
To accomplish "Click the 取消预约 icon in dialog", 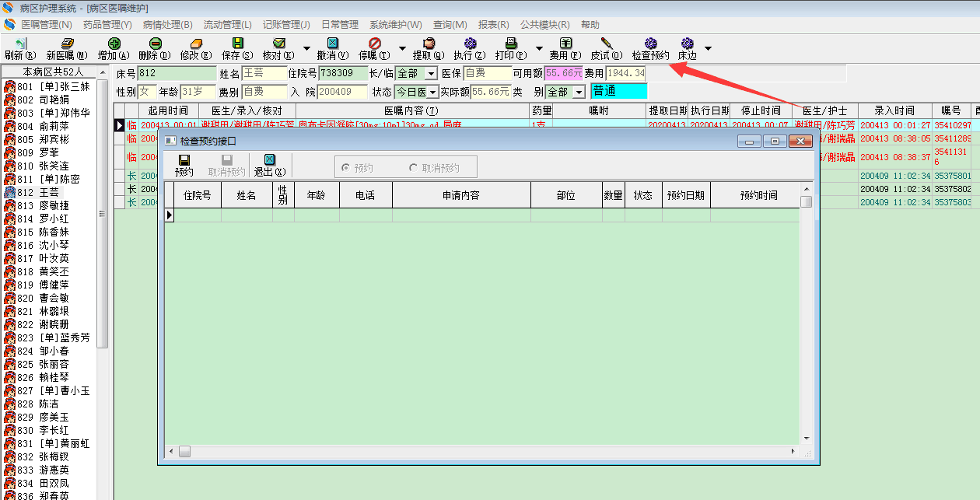I will click(x=227, y=159).
